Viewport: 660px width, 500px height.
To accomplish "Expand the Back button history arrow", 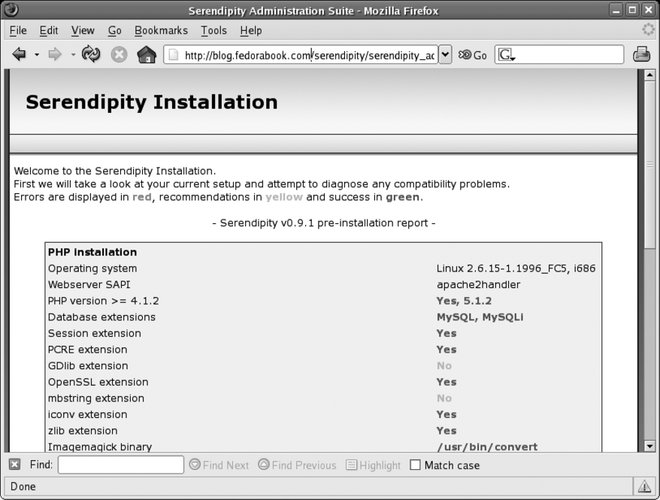I will coord(37,54).
